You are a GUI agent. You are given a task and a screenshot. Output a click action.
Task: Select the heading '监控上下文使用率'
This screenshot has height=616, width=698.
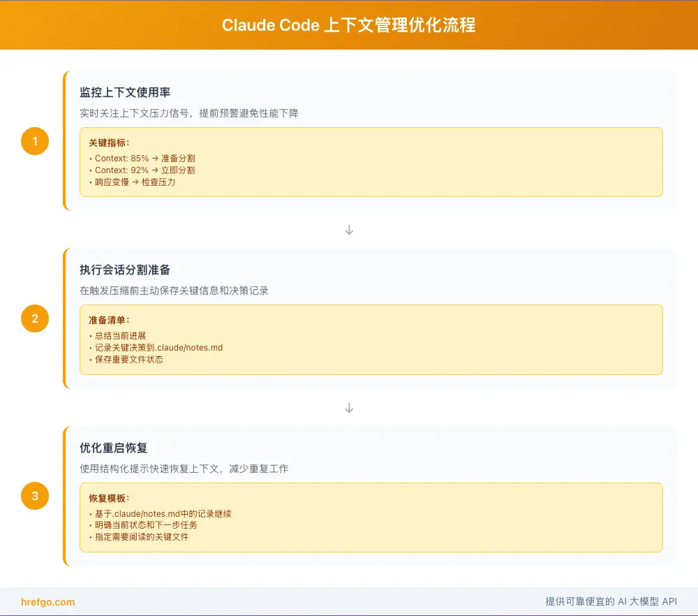pyautogui.click(x=125, y=92)
